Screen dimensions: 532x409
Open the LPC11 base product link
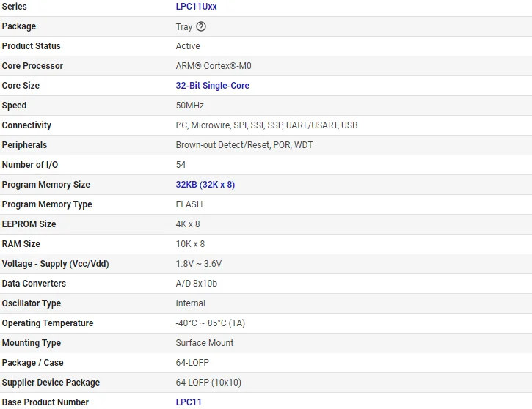pyautogui.click(x=189, y=402)
